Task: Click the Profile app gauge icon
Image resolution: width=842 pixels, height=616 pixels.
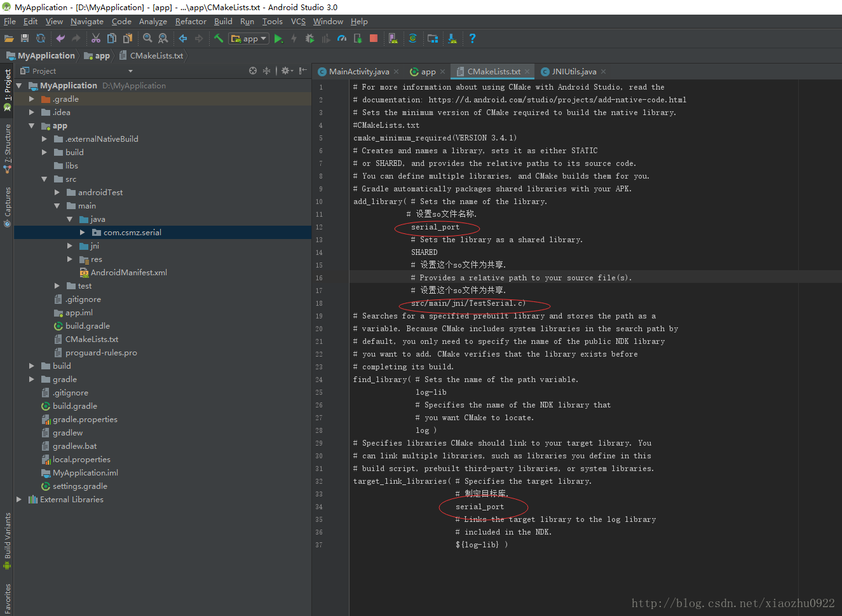Action: 342,39
